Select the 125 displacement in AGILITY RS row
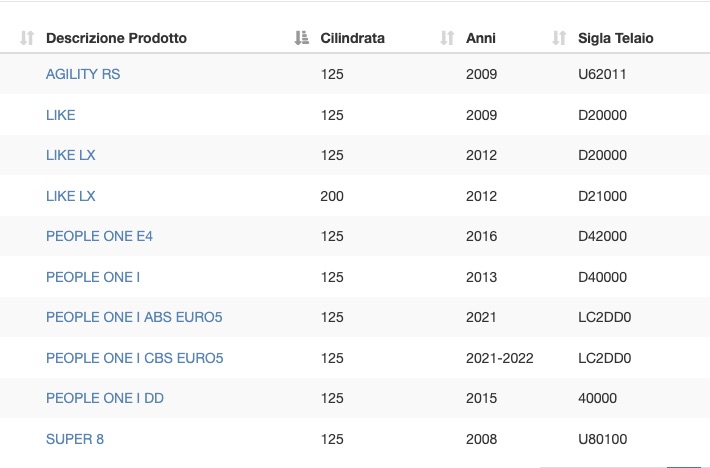 click(332, 74)
